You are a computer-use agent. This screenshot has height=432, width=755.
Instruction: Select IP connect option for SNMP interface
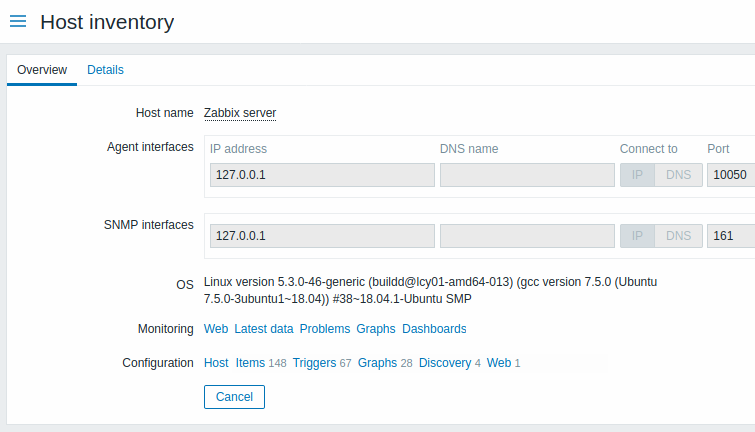click(637, 236)
